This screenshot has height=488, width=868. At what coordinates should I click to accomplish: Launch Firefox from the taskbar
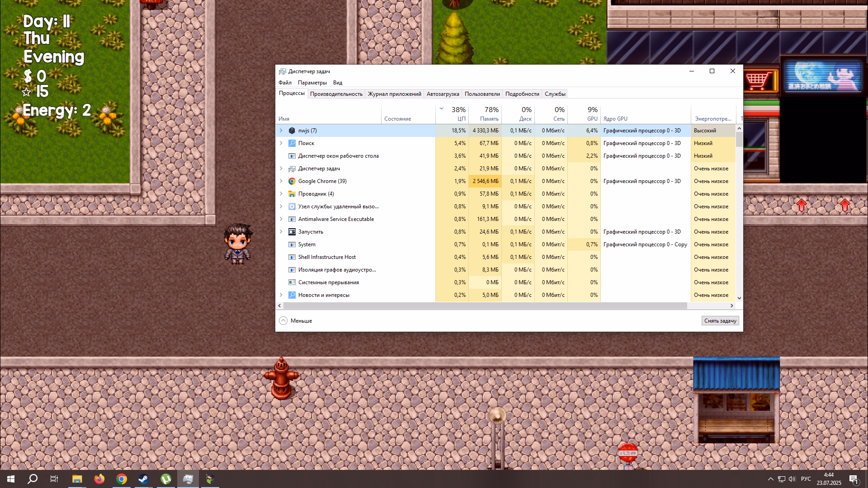99,479
